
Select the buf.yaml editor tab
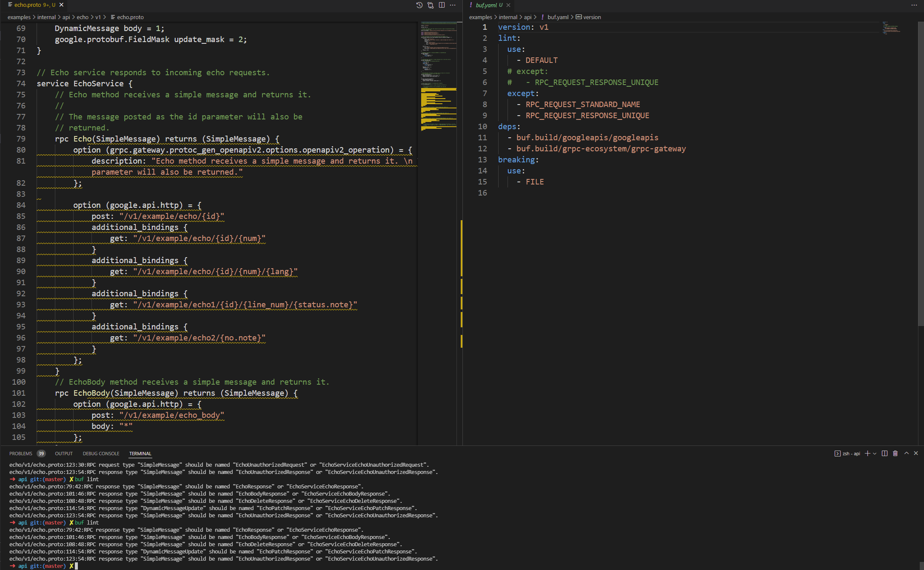point(487,5)
